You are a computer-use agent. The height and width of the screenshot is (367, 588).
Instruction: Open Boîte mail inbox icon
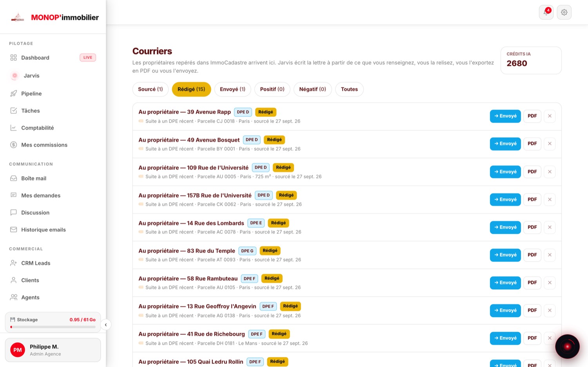(14, 178)
